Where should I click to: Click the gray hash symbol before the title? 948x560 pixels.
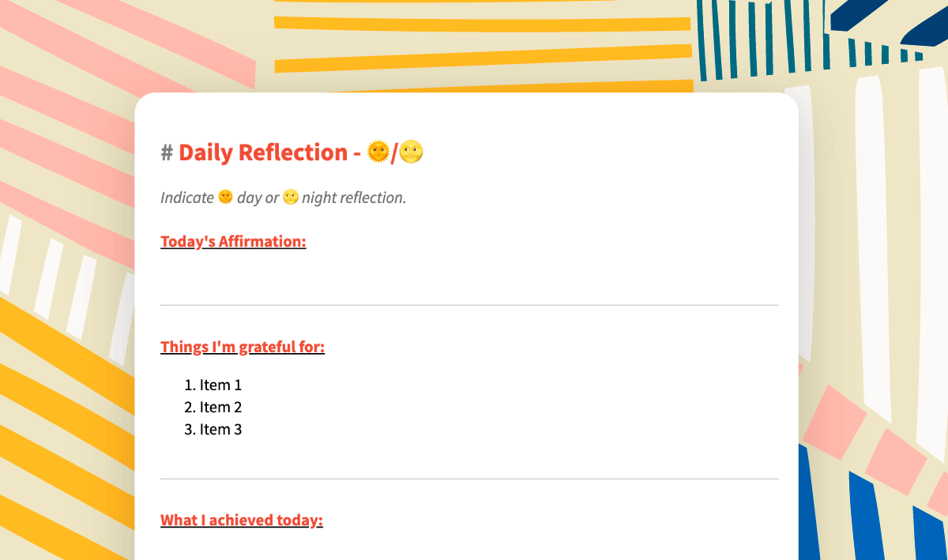point(167,152)
